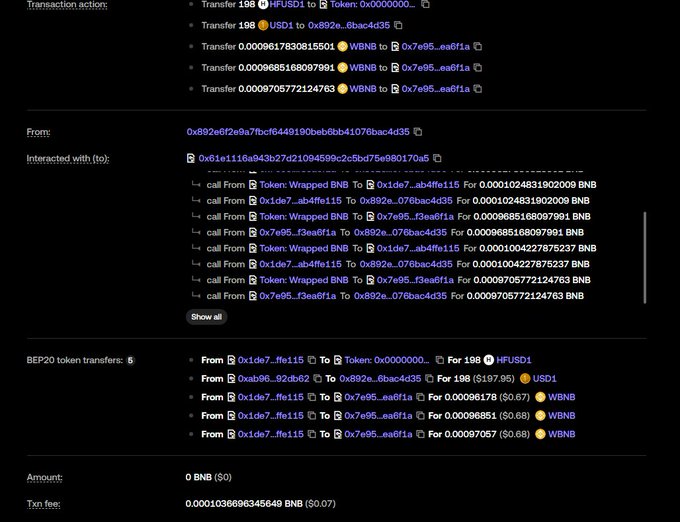The width and height of the screenshot is (680, 522).
Task: Open USD1 link in BEP20 token transfers
Action: (544, 378)
